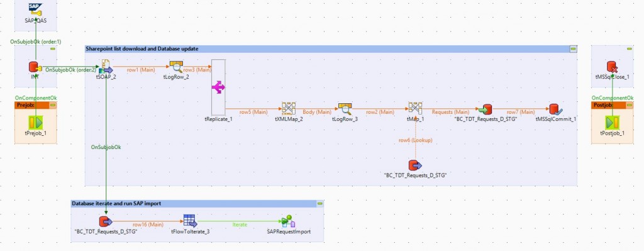Collapse the Sharepoint list download subjob
644x251 pixels.
tap(573, 49)
